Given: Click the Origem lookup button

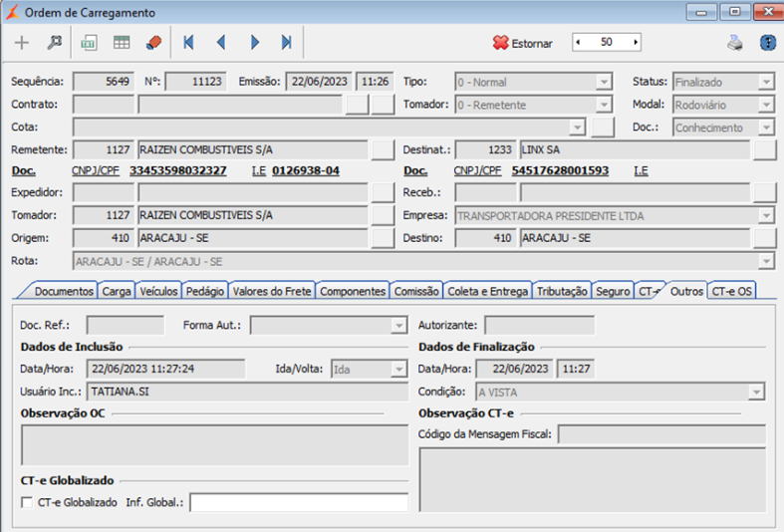Looking at the screenshot, I should pos(383,238).
